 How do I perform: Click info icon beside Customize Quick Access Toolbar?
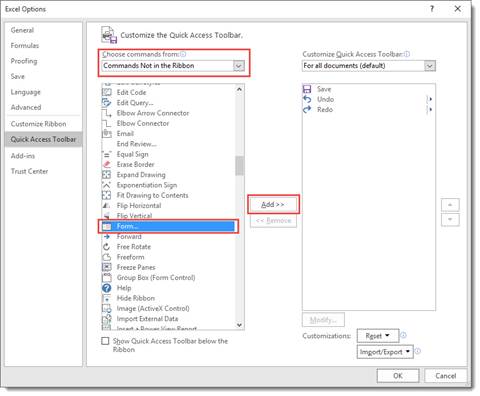coord(407,54)
